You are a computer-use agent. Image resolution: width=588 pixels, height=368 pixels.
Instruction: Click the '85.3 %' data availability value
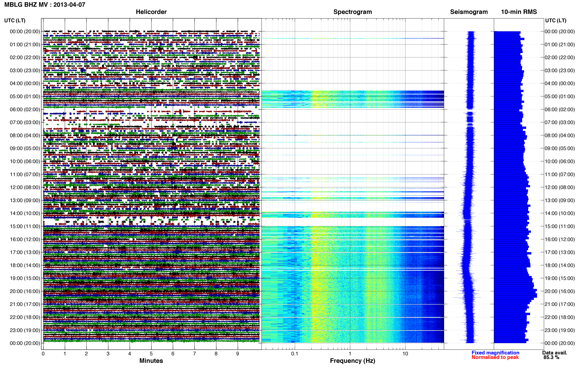(551, 357)
